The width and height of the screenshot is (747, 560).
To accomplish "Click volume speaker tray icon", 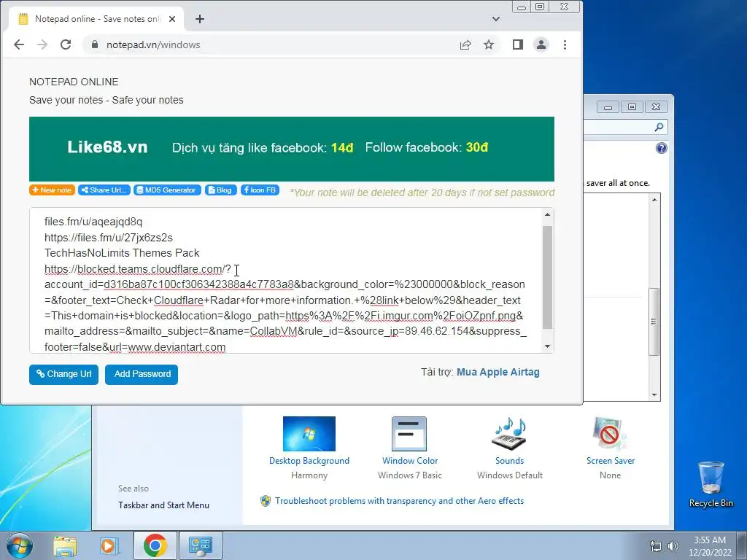I will pos(673,546).
